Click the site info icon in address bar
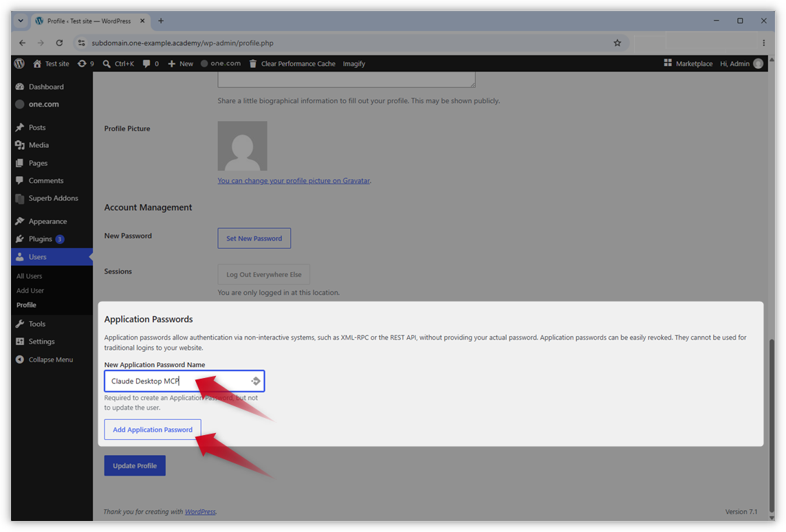The height and width of the screenshot is (532, 786). pos(81,43)
